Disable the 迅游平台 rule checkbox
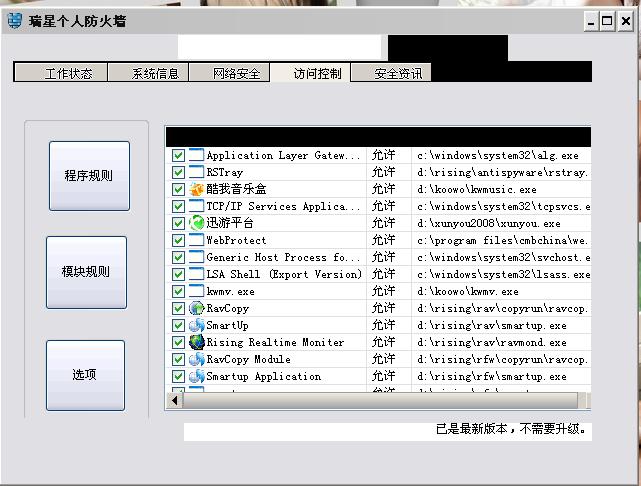641x486 pixels. pyautogui.click(x=178, y=224)
